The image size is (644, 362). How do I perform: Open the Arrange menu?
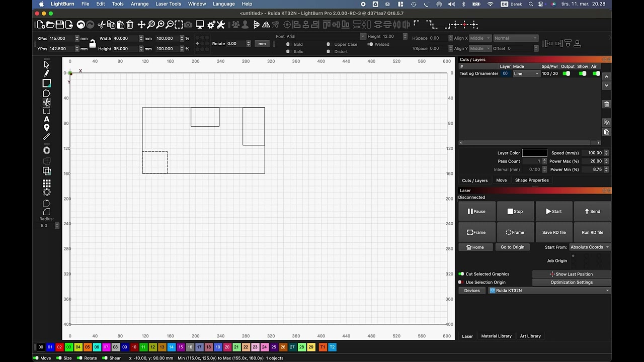139,4
